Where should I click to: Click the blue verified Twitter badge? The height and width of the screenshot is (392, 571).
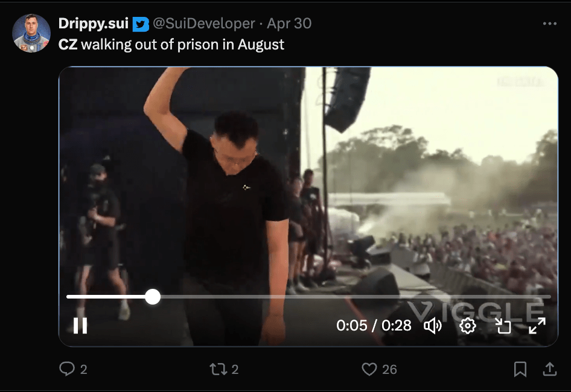(141, 24)
